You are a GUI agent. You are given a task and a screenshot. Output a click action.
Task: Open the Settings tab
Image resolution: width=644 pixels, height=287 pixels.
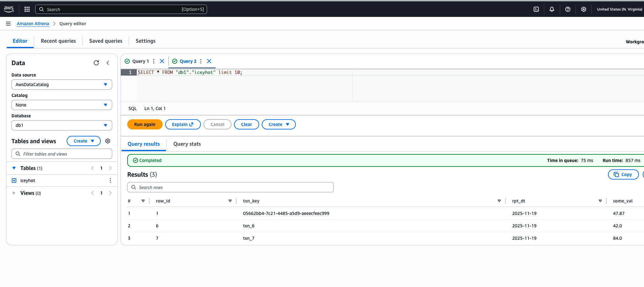[146, 41]
